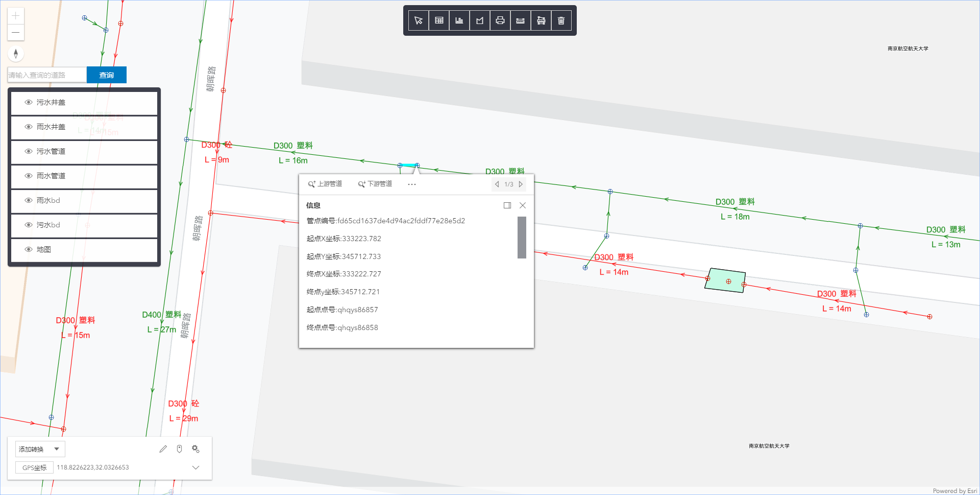Open the popup overflow menu with three dots
The height and width of the screenshot is (495, 980).
point(411,184)
